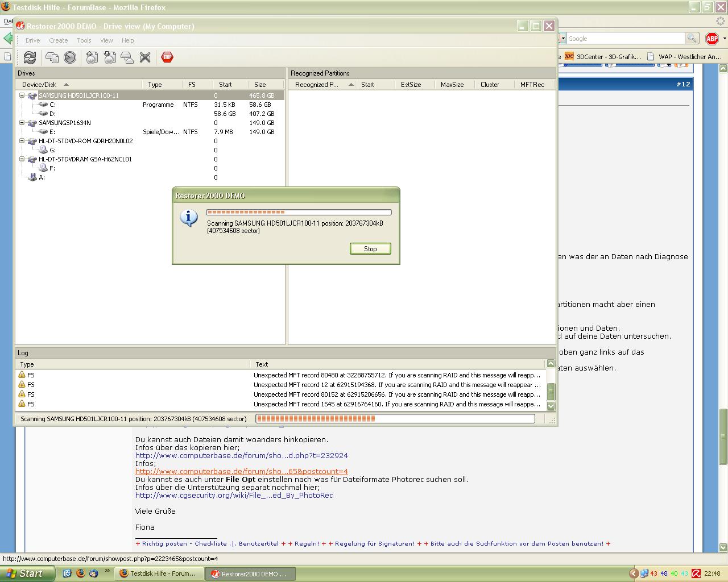This screenshot has width=728, height=582.
Task: Sort by the Device/Disk column header
Action: [80, 84]
